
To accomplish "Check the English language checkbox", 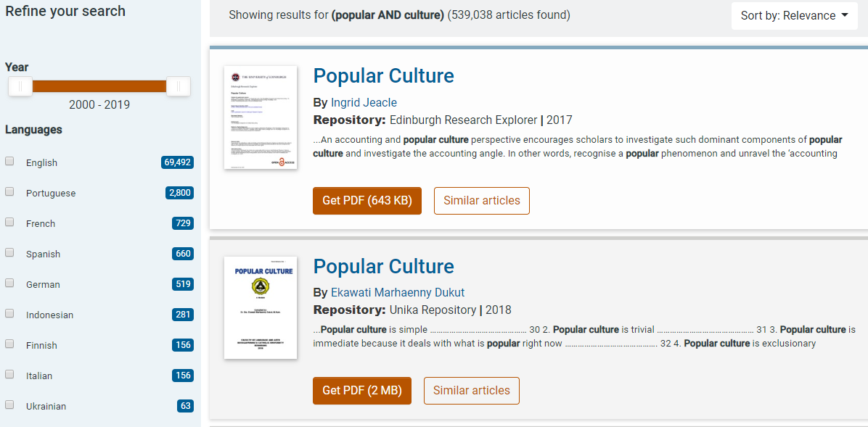I will point(10,162).
